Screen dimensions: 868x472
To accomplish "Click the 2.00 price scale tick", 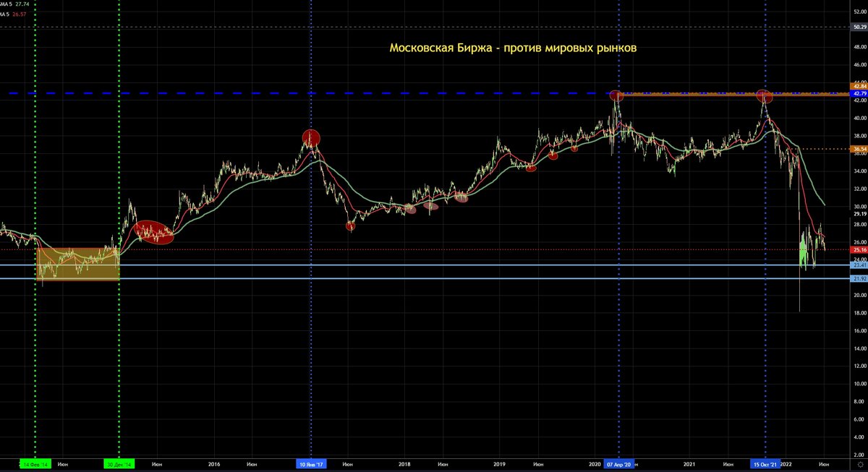I will pyautogui.click(x=859, y=455).
